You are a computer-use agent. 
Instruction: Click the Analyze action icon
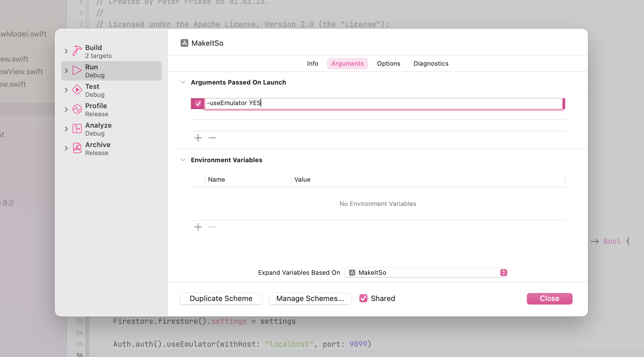point(77,129)
